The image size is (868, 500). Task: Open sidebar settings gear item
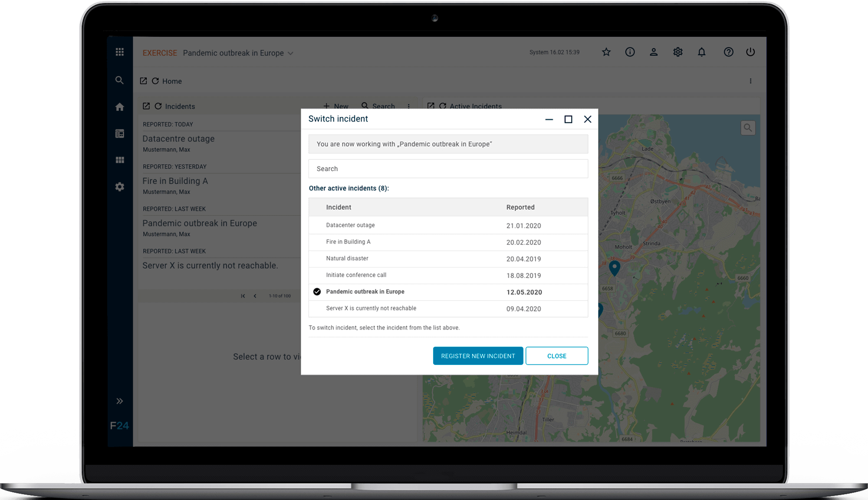coord(120,187)
